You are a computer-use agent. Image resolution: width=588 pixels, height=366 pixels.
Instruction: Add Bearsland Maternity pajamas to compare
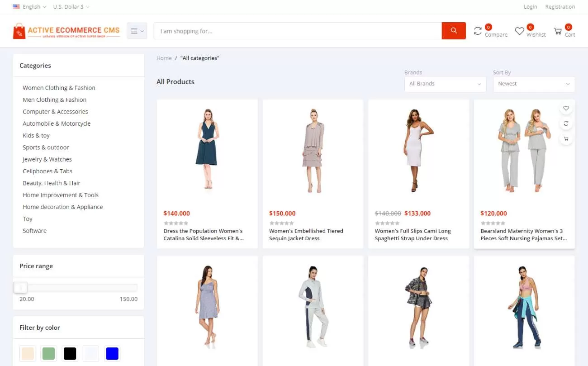[x=566, y=124]
